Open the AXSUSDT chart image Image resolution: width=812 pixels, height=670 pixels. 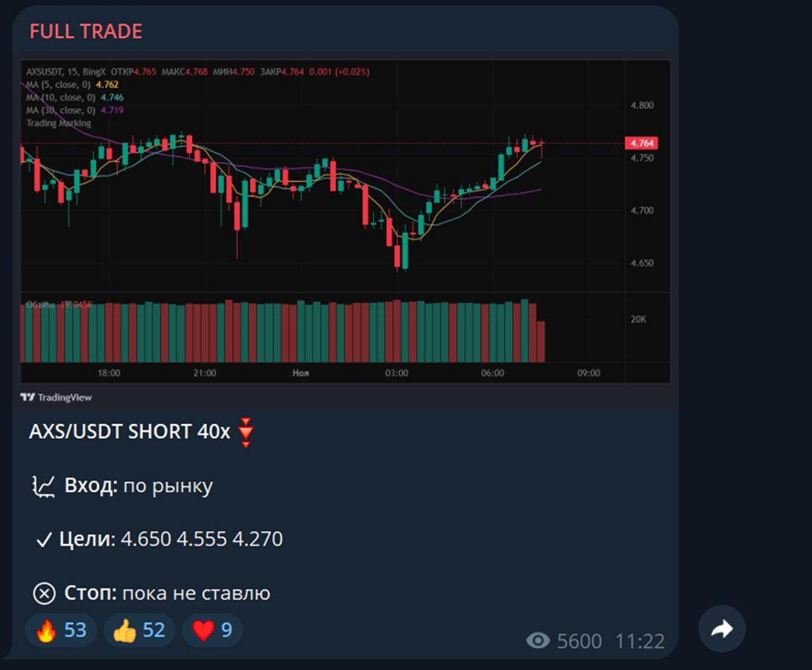346,221
